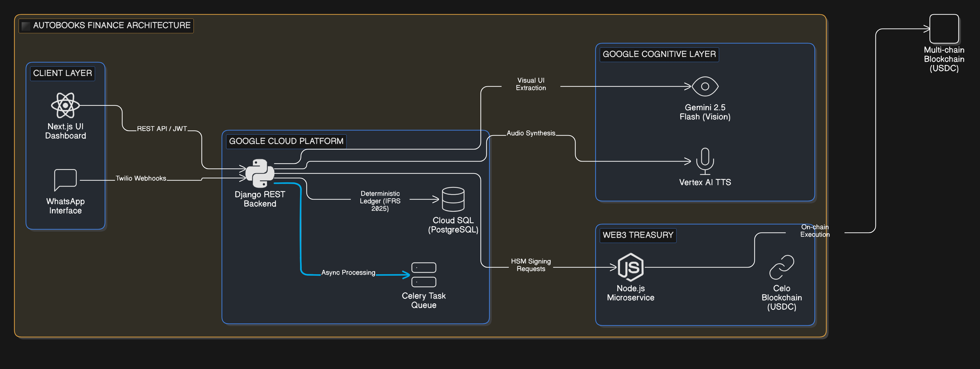This screenshot has width=980, height=369.
Task: Click the Celery Task Queue server icon
Action: click(423, 275)
